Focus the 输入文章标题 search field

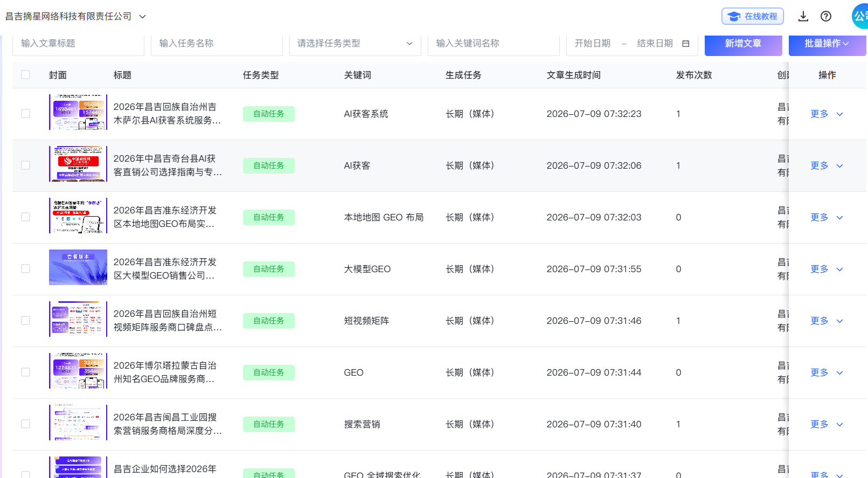click(x=79, y=44)
